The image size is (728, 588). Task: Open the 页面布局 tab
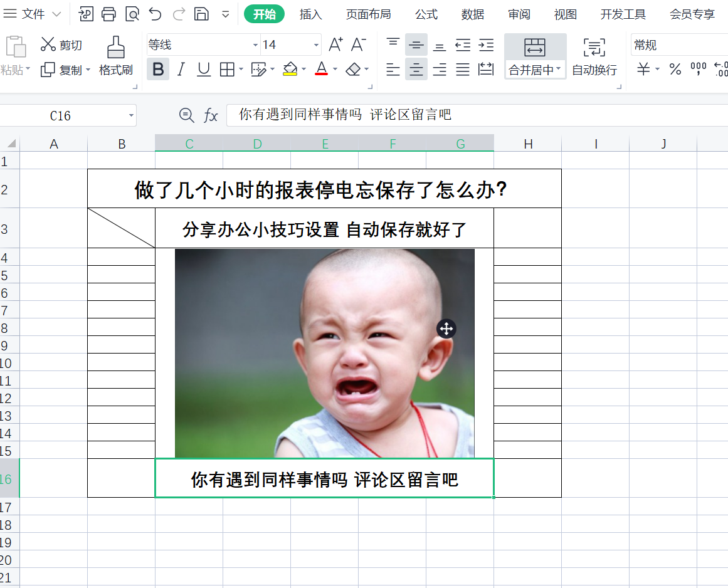(x=368, y=14)
